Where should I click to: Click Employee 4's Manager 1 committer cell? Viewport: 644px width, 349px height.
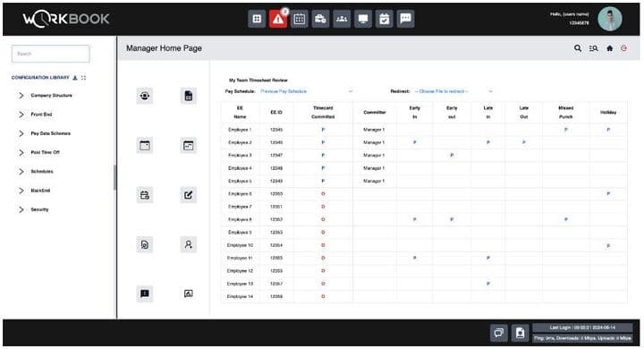374,167
